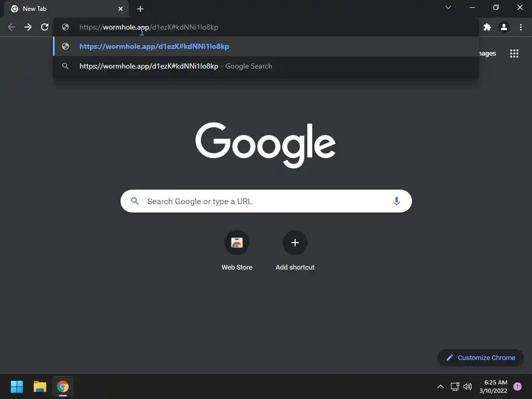Screen dimensions: 532x399
Task: Open the clock showing 6:25 AM
Action: pyautogui.click(x=494, y=387)
